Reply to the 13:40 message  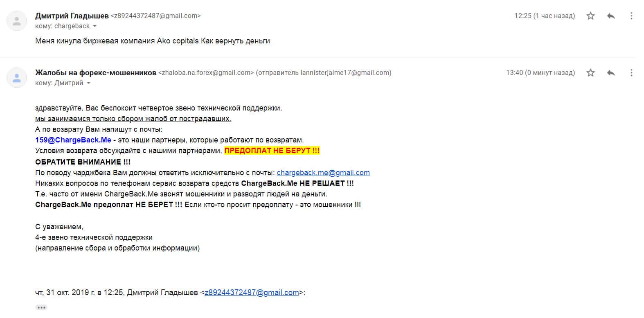coord(611,73)
